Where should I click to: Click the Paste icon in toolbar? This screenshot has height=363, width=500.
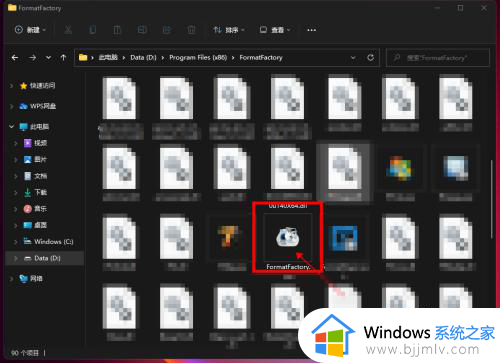pos(117,30)
